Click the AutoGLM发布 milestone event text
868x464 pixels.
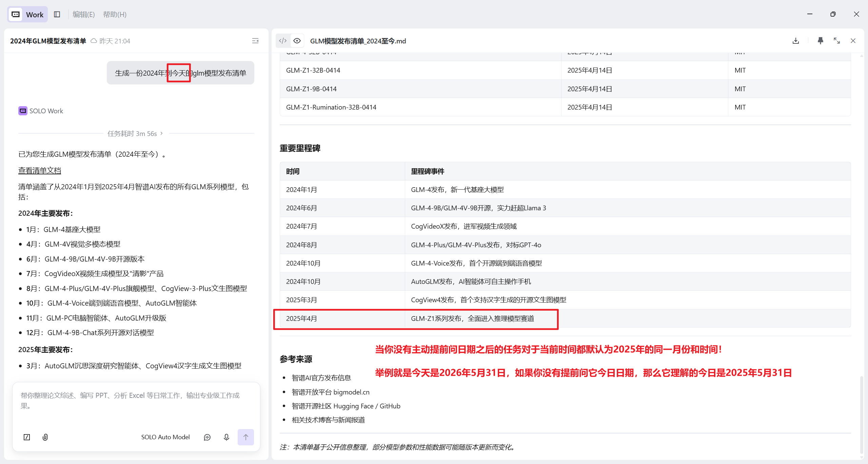click(471, 282)
